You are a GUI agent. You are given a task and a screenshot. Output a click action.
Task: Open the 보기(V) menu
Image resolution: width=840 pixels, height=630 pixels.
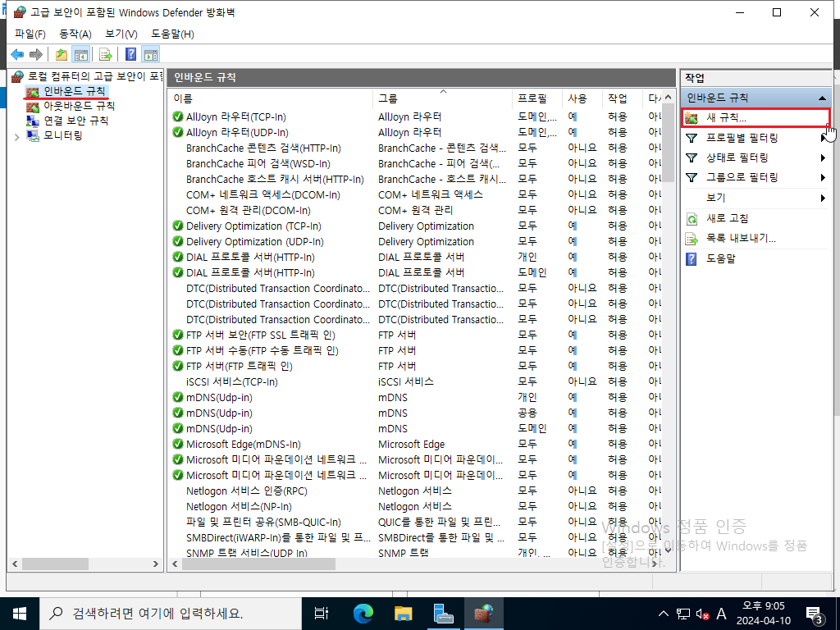pos(121,34)
